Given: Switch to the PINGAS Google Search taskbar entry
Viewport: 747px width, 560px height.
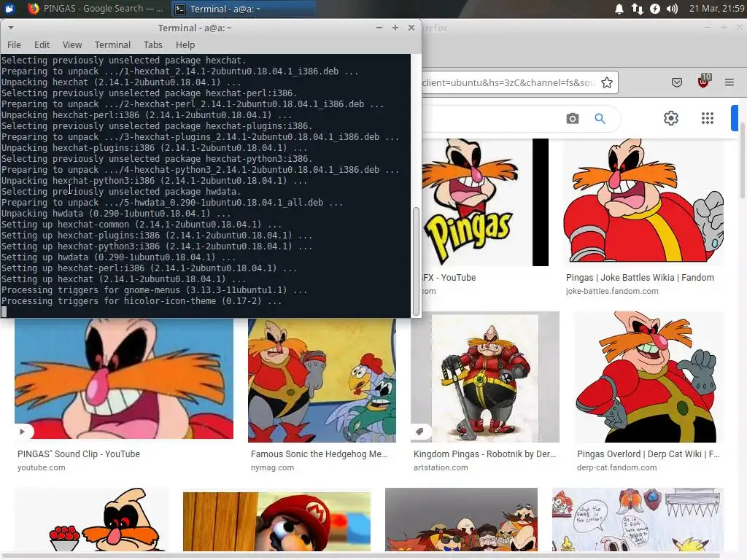Looking at the screenshot, I should [x=96, y=9].
